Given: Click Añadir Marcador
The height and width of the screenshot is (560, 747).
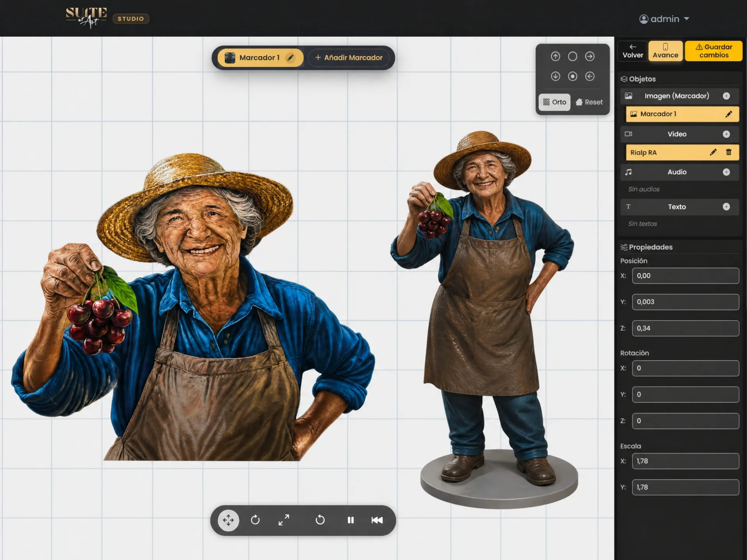Looking at the screenshot, I should point(349,58).
